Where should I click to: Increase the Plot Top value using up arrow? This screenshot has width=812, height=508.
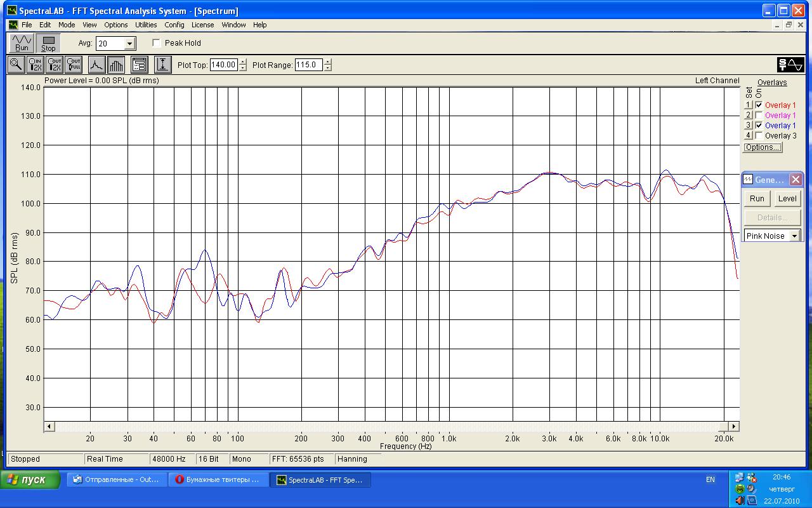point(243,62)
